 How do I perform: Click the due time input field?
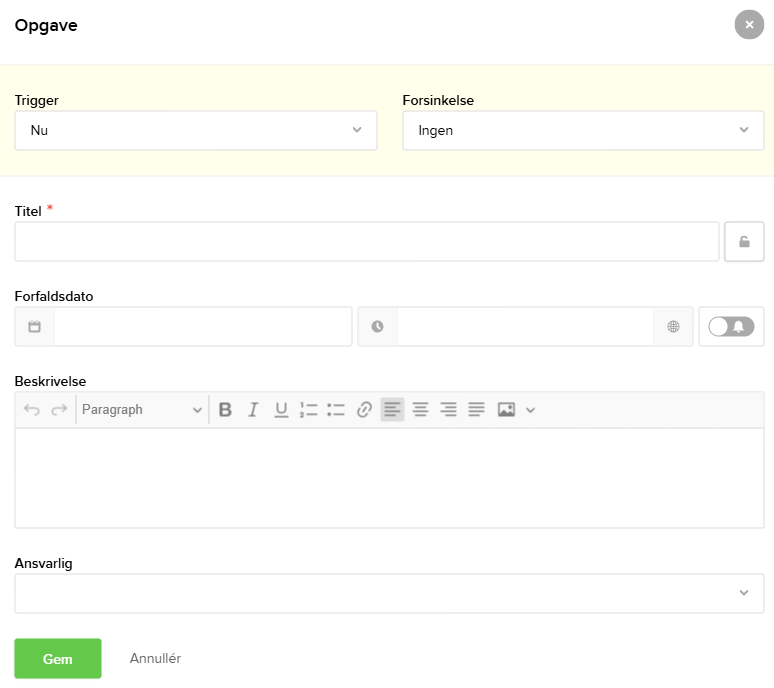[525, 327]
